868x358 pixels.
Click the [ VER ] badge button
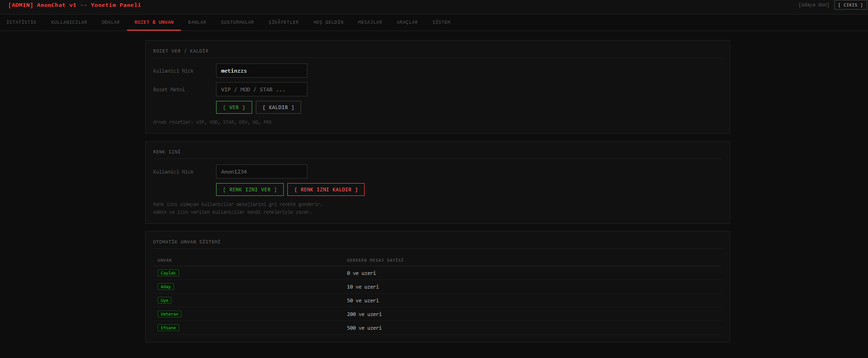click(234, 107)
